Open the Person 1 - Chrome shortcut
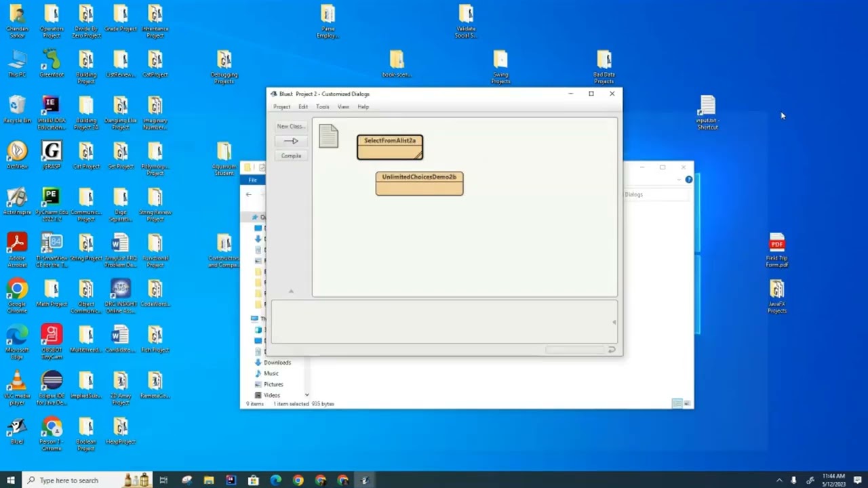 tap(52, 434)
